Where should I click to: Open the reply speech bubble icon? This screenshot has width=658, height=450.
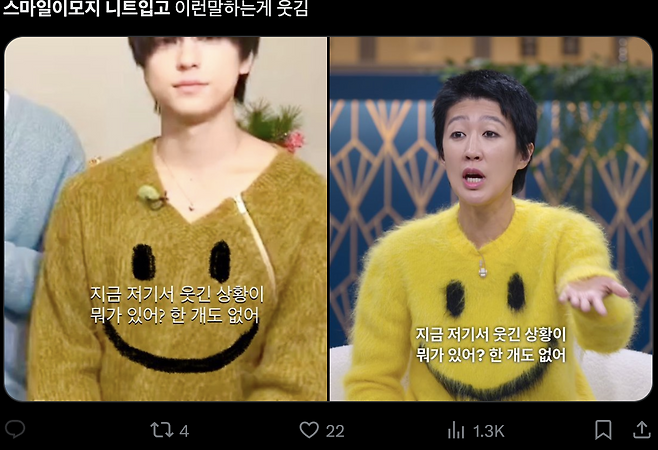pyautogui.click(x=15, y=429)
